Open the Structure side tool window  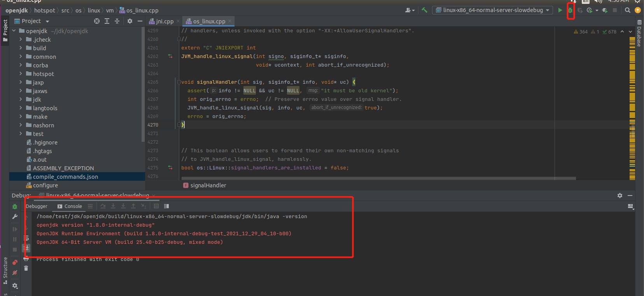coord(5,271)
